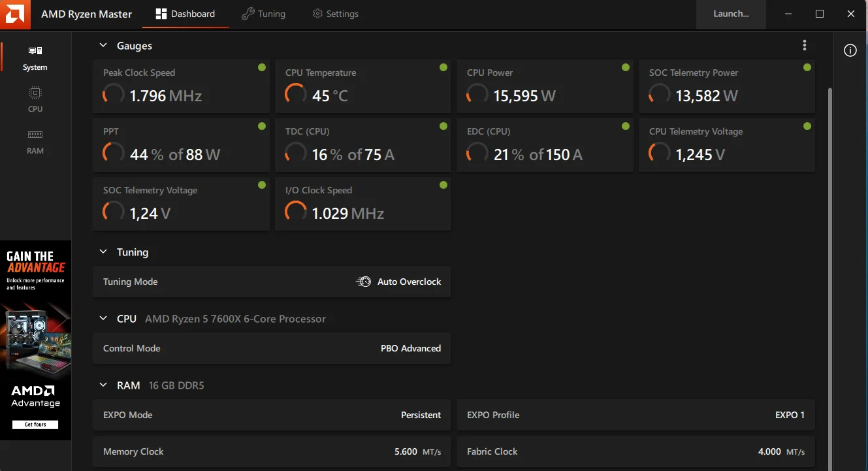The height and width of the screenshot is (471, 868).
Task: Minimize the Ryzen Master window
Action: click(788, 14)
